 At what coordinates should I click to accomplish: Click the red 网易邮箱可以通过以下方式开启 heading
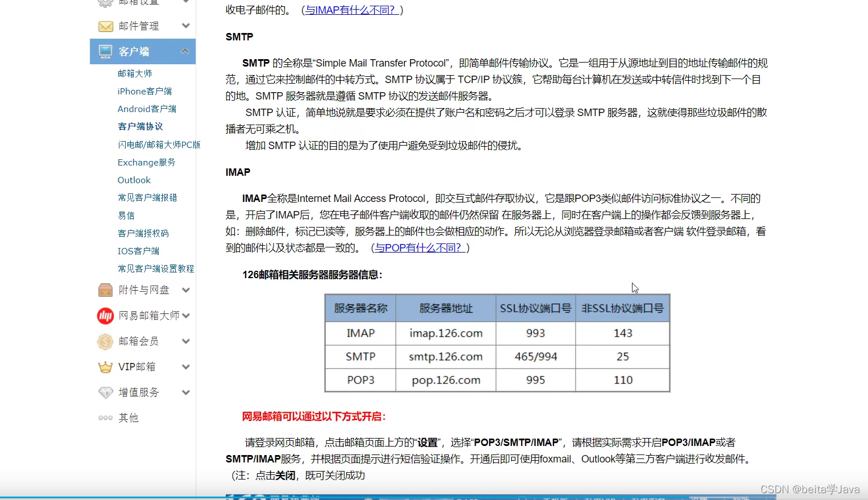tap(314, 416)
